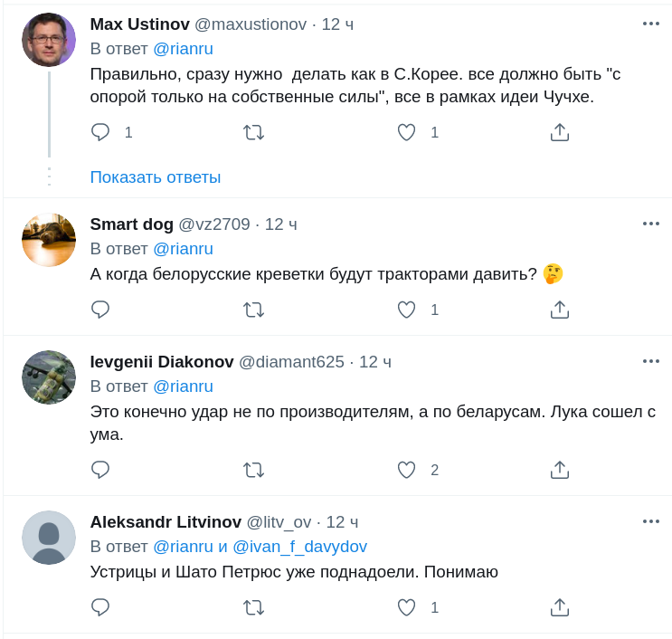Open more menu on Smart dog's tweet
672x639 pixels.
coord(651,224)
